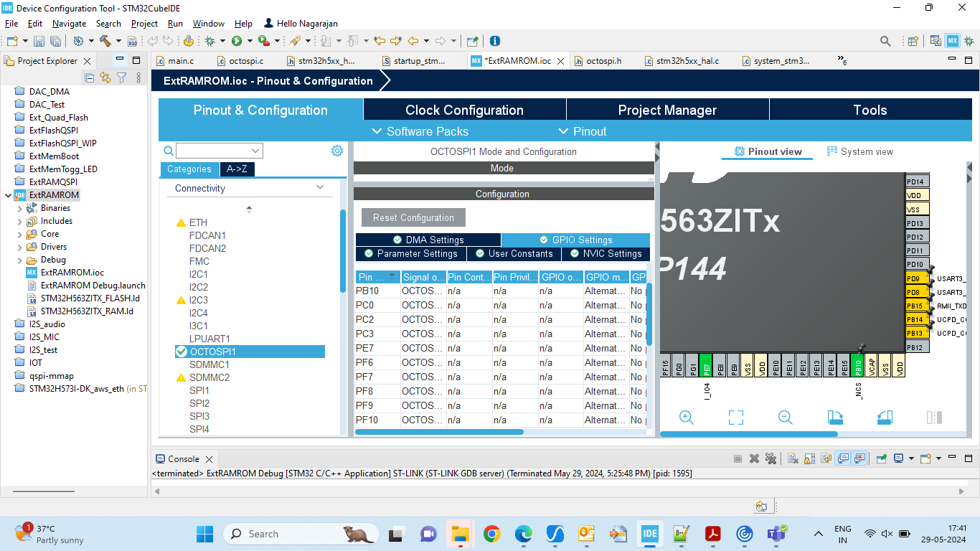The image size is (980, 551).
Task: Fit the chip to the pinout view
Action: [x=736, y=418]
